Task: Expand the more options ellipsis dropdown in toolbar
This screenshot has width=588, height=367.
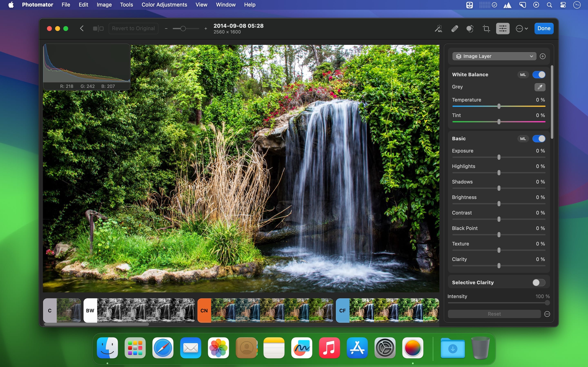Action: click(x=522, y=29)
